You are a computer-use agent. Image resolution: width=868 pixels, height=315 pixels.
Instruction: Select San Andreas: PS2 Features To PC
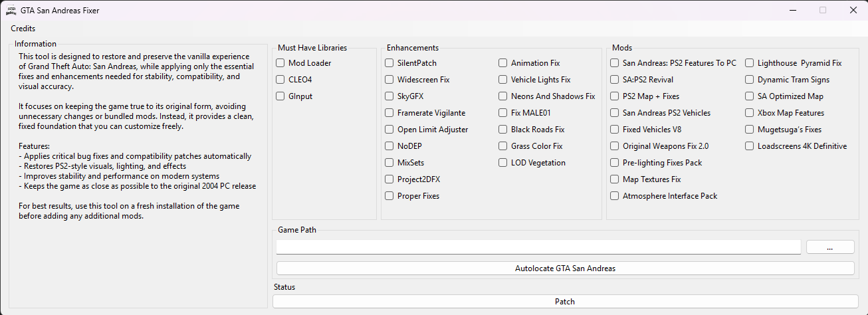click(x=615, y=63)
